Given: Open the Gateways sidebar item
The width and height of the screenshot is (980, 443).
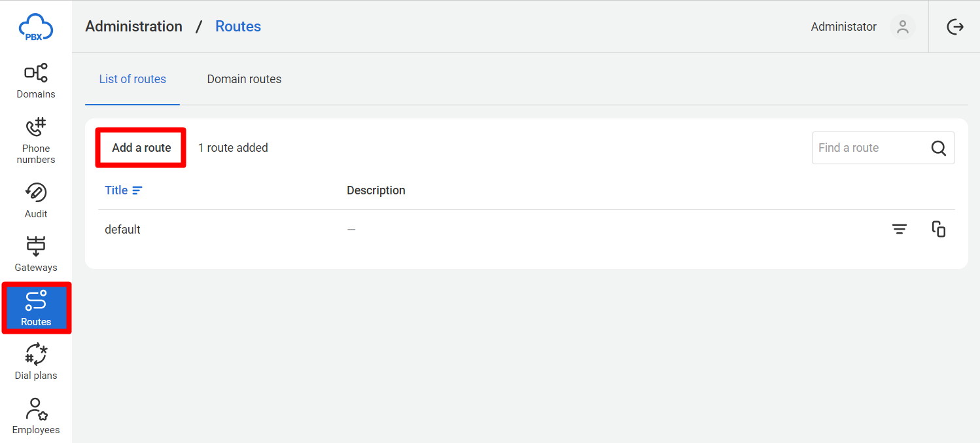Looking at the screenshot, I should click(36, 254).
